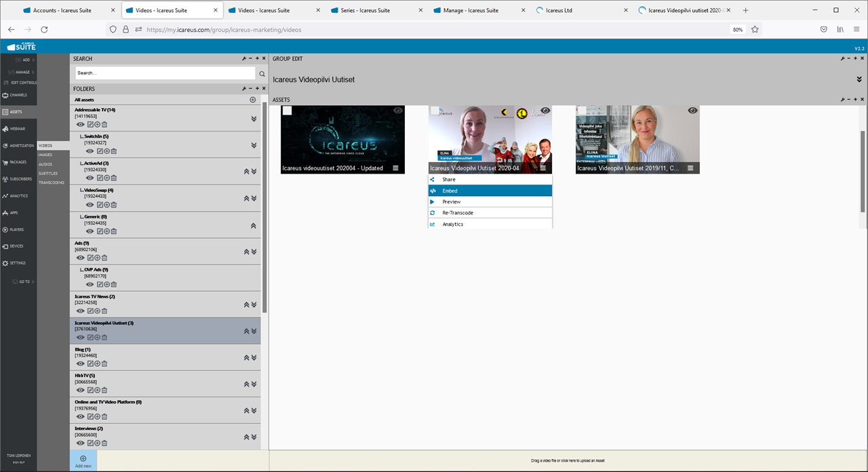Open Images submenu under Assets
The image size is (868, 472).
(45, 155)
